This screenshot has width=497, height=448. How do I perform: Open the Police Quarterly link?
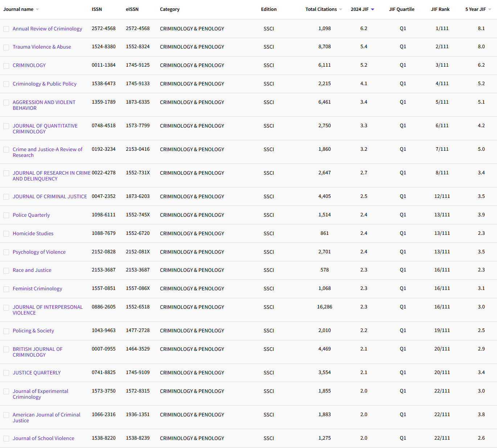[x=31, y=215]
